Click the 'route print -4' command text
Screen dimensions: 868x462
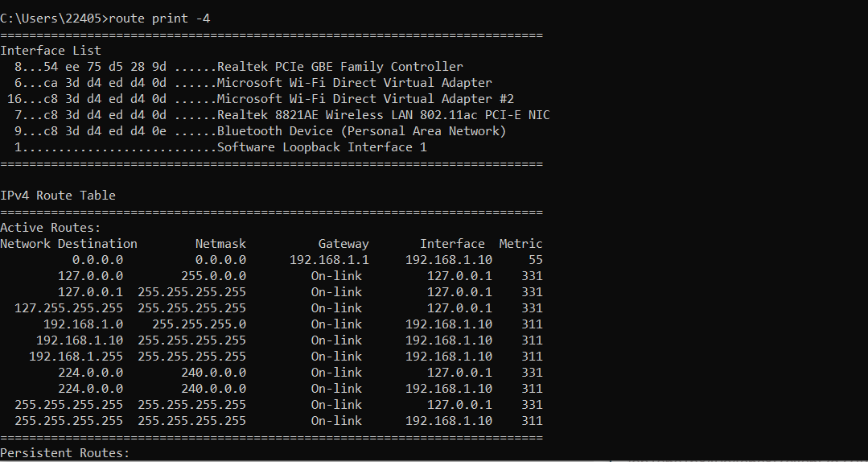pyautogui.click(x=159, y=19)
